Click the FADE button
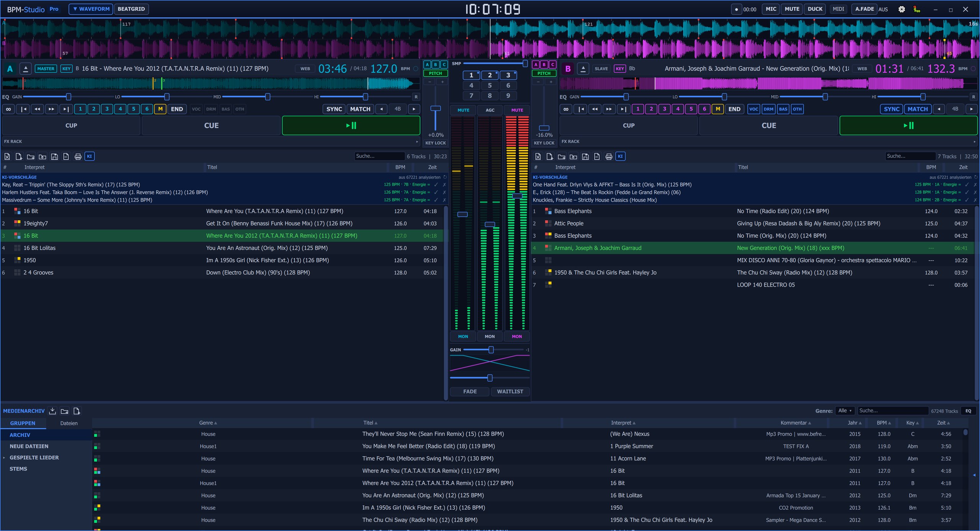The image size is (980, 531). 470,392
